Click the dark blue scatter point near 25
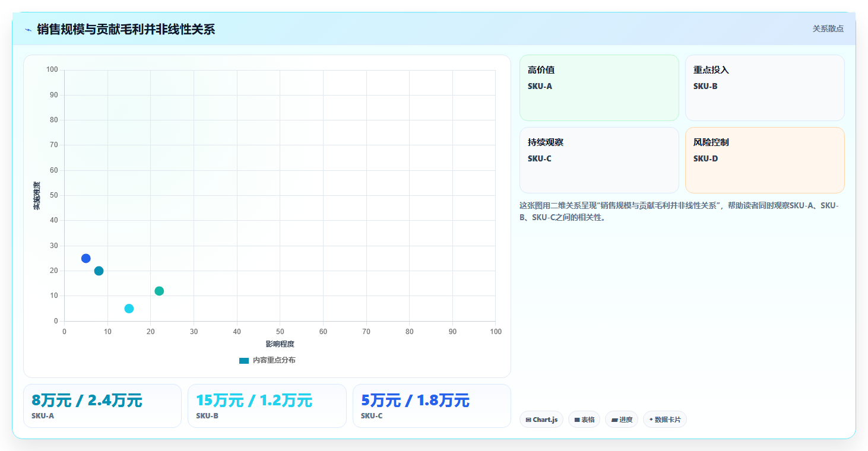 coord(85,258)
